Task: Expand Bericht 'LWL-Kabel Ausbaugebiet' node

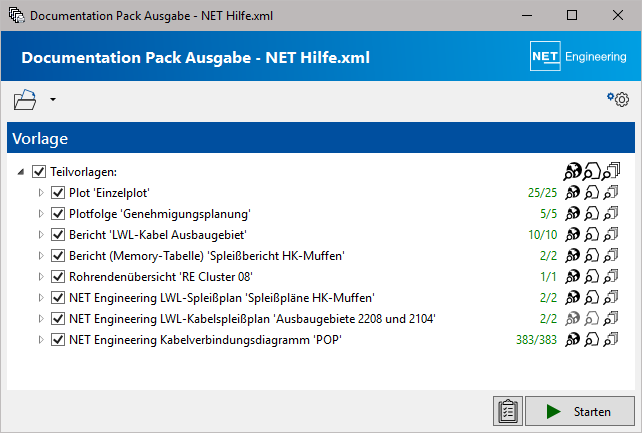Action: click(x=41, y=235)
